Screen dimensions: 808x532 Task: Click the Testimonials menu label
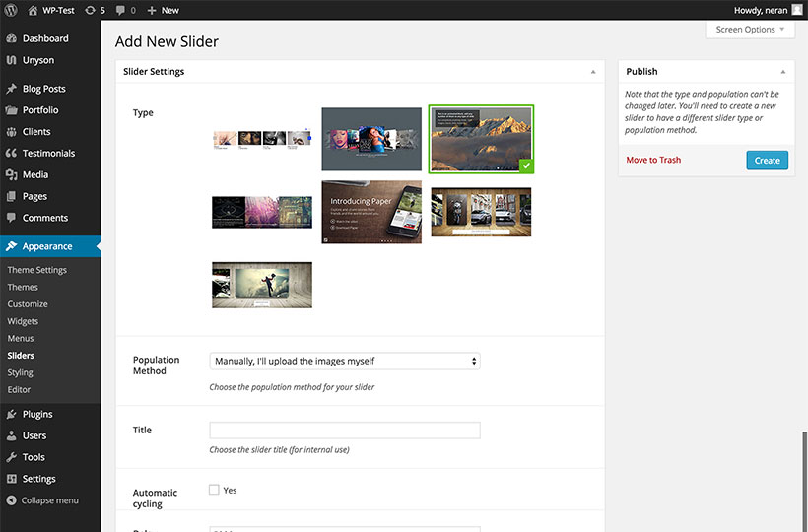click(x=48, y=154)
